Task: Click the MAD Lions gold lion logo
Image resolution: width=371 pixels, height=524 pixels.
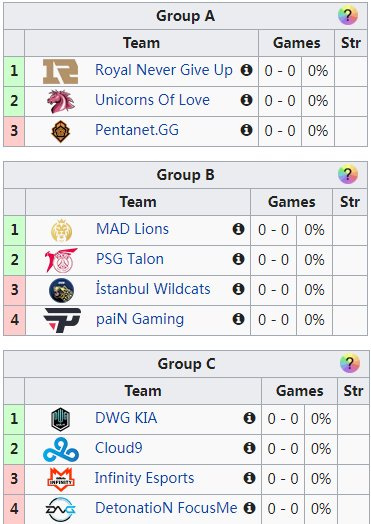Action: coord(61,231)
